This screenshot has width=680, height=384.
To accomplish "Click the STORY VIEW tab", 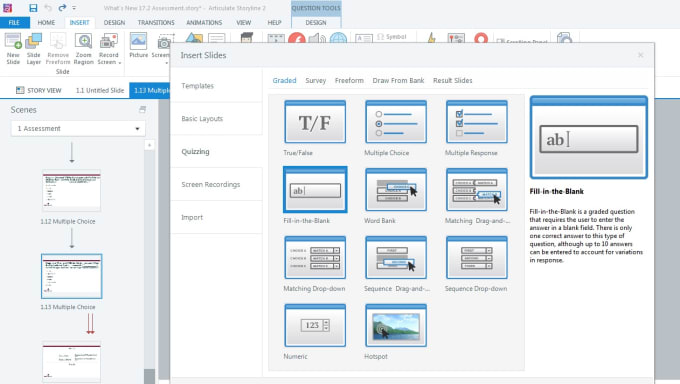I will [x=39, y=90].
